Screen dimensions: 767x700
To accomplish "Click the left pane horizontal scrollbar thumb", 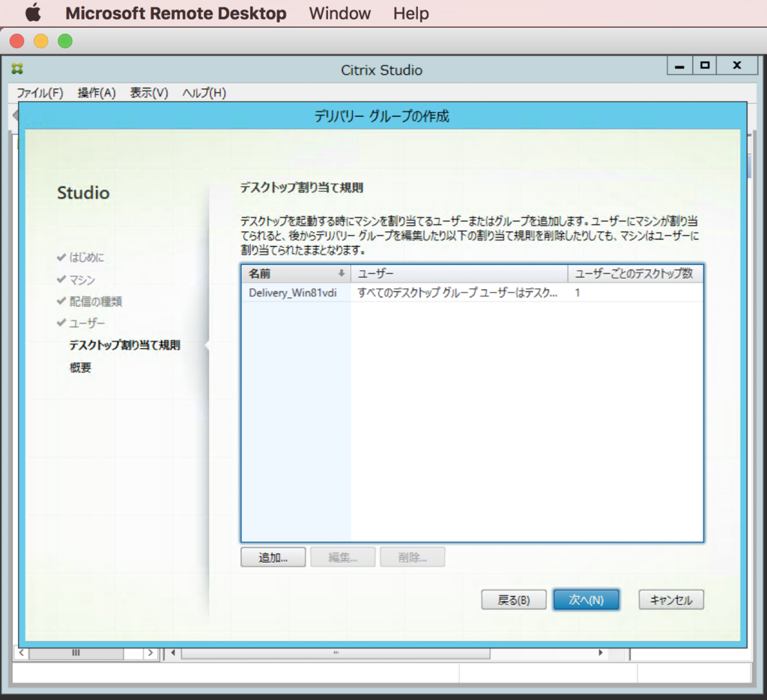I will point(76,653).
